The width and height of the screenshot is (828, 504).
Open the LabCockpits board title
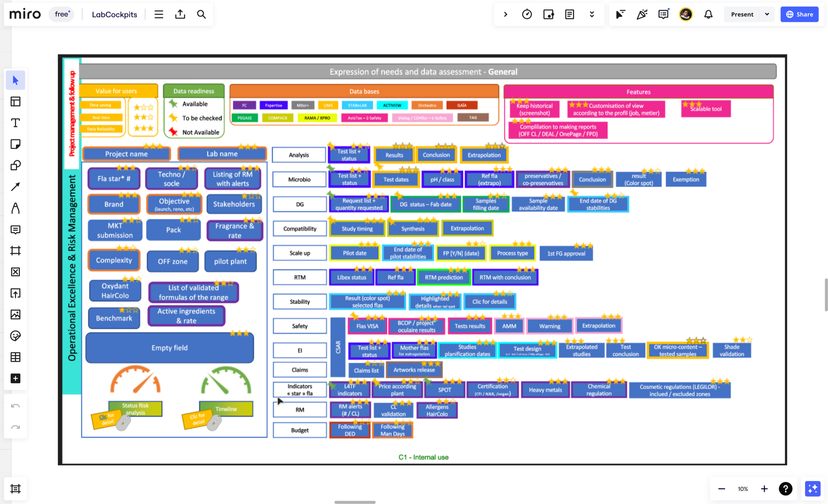(x=114, y=15)
